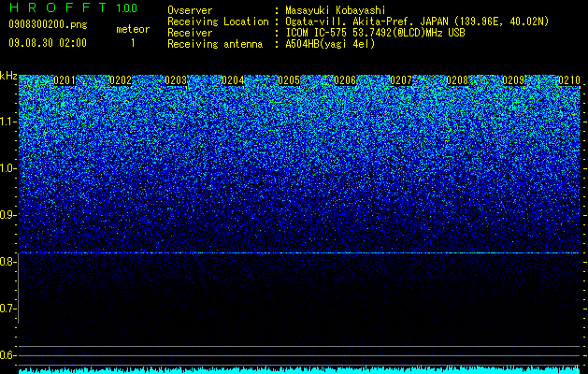This screenshot has width=588, height=374.
Task: Click the 0201 time marker
Action: (65, 80)
